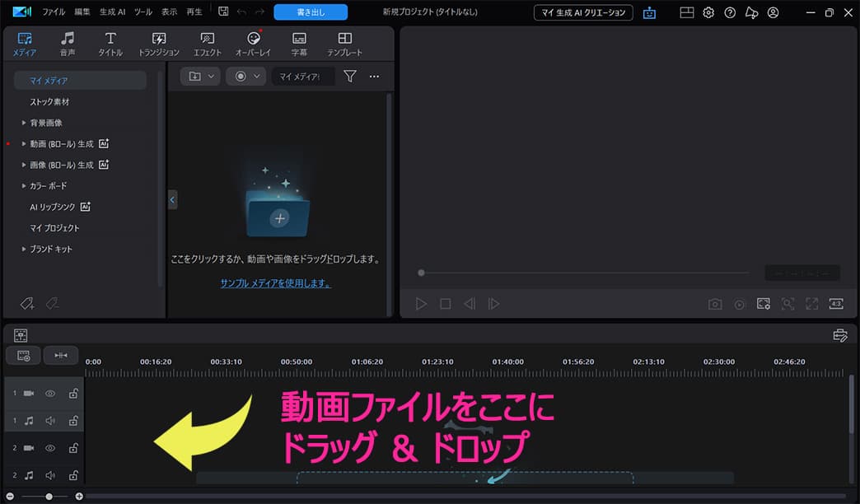
Task: Click the media filter funnel icon
Action: tap(350, 77)
